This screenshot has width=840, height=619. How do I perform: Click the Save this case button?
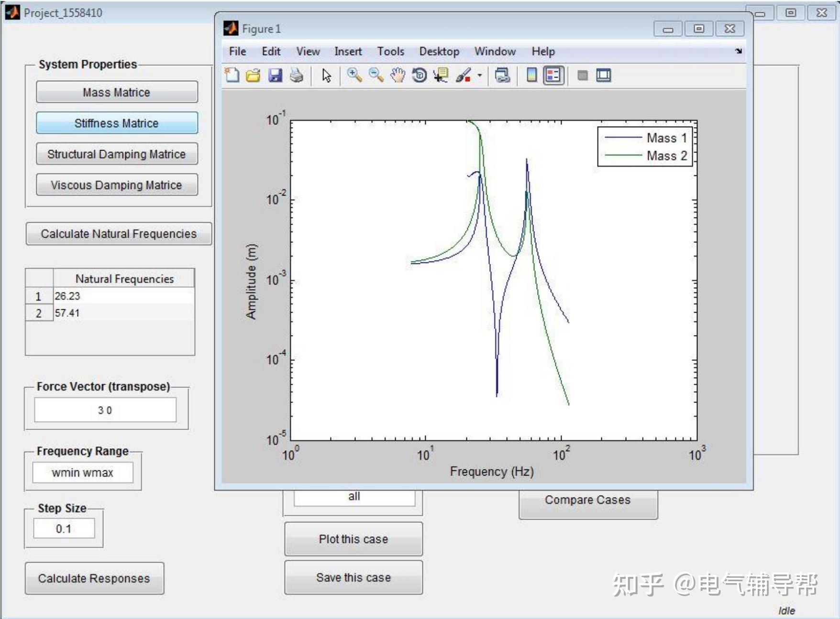(x=353, y=577)
